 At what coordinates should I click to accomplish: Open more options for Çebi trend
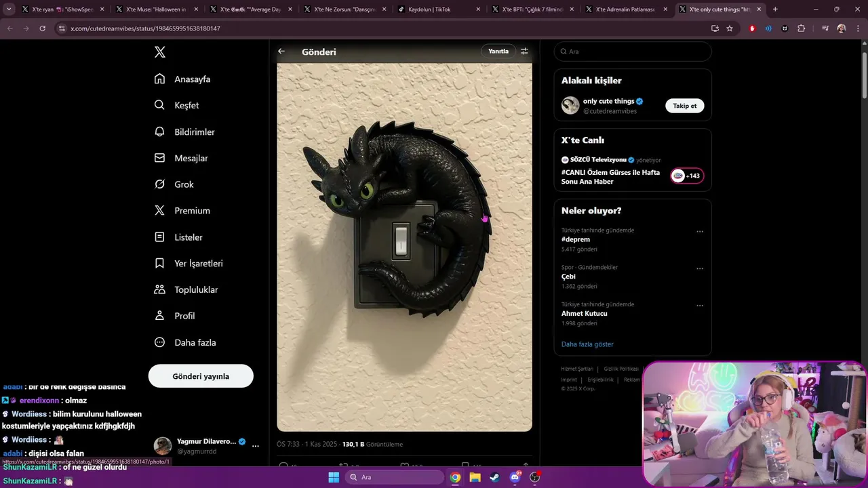point(700,268)
